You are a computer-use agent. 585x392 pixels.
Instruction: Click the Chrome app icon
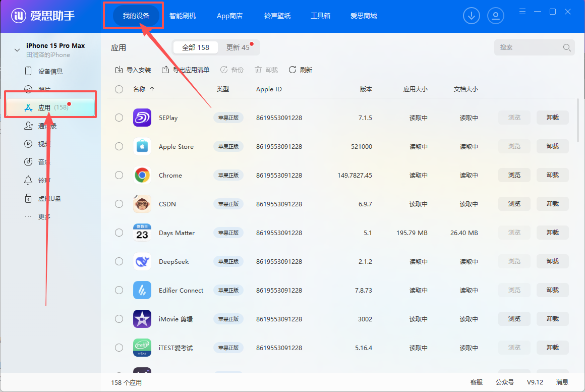point(142,175)
